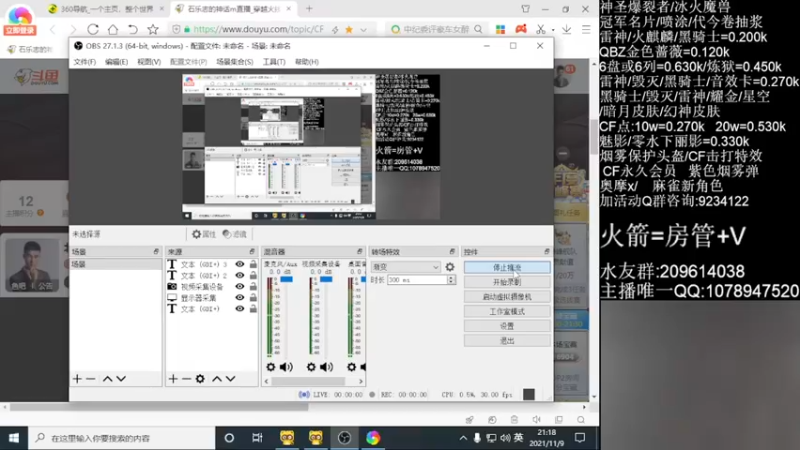Hide the 文本 (GDI+) 3 source
This screenshot has width=800, height=450.
pyautogui.click(x=239, y=264)
